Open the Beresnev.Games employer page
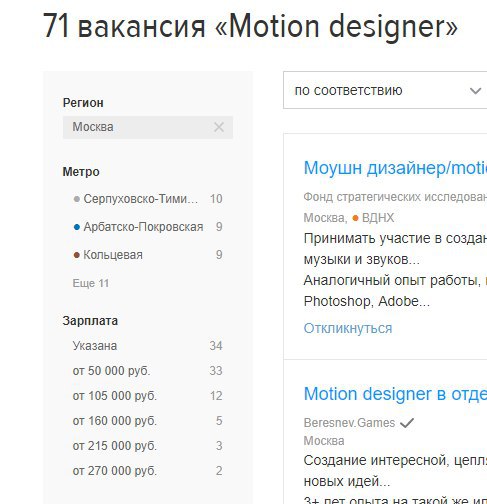487x504 pixels. click(349, 423)
